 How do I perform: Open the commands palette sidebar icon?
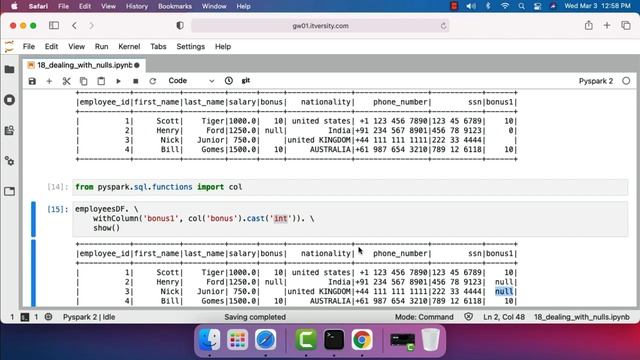pyautogui.click(x=9, y=131)
